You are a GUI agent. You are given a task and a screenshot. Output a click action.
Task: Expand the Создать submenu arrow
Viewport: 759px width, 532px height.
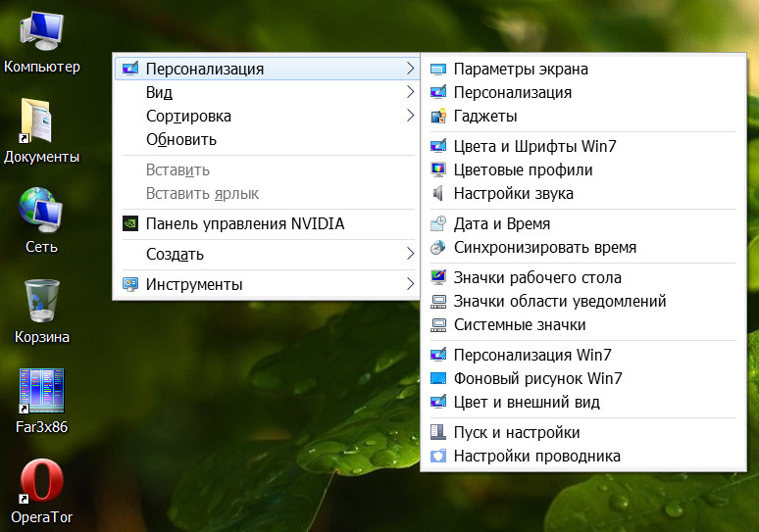tap(411, 254)
